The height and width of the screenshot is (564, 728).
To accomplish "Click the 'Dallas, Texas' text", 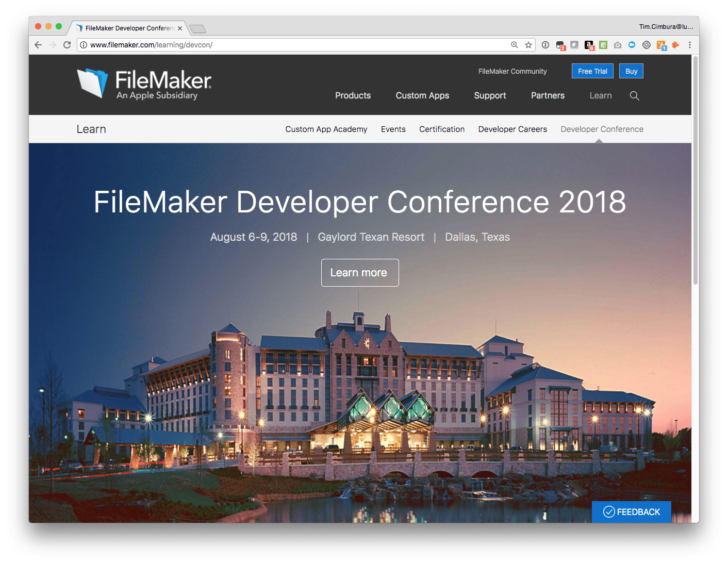I will coord(477,237).
